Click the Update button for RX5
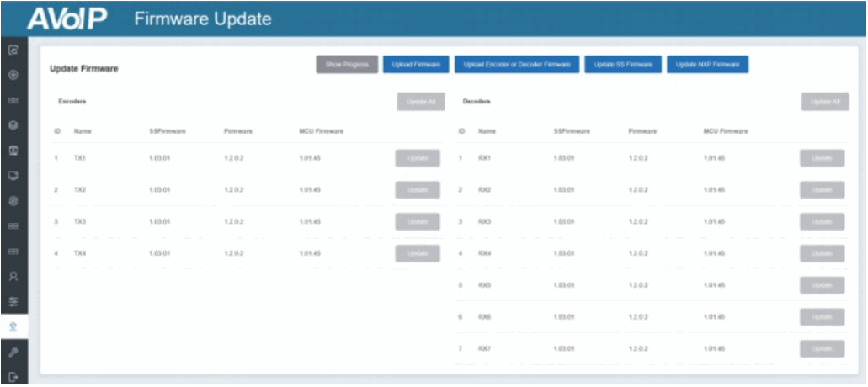This screenshot has width=868, height=387. tap(822, 285)
